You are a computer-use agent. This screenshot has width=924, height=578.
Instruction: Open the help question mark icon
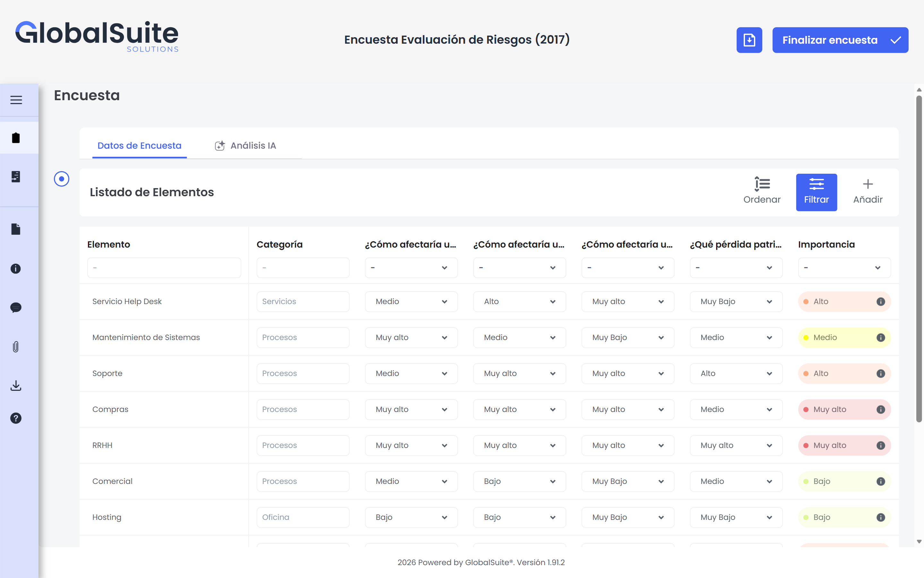coord(16,418)
